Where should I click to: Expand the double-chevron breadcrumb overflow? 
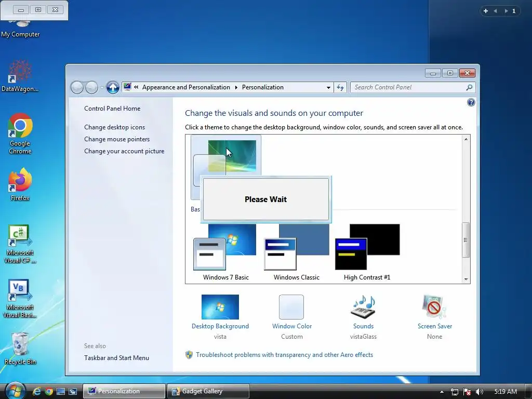pos(136,87)
